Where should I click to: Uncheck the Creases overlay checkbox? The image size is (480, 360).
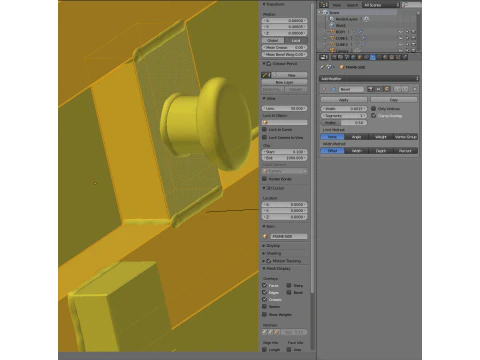pyautogui.click(x=265, y=299)
